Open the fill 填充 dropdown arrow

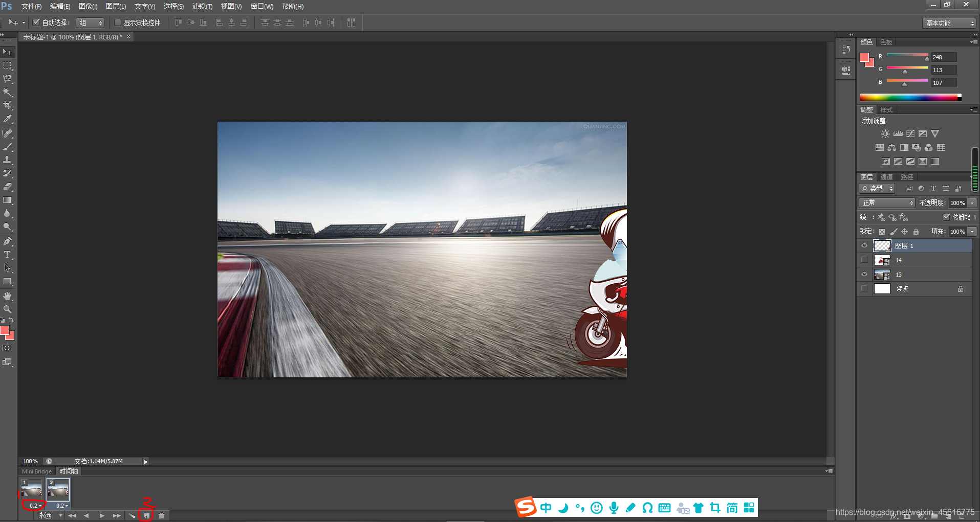972,232
